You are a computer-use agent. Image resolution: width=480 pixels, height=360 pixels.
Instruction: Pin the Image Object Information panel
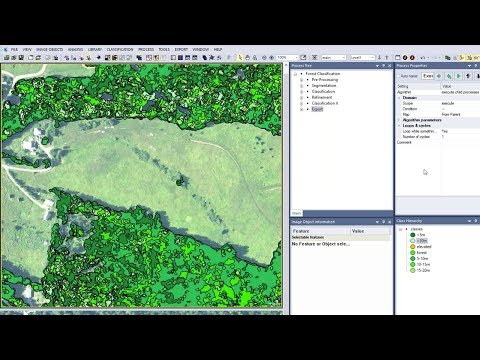[x=383, y=222]
